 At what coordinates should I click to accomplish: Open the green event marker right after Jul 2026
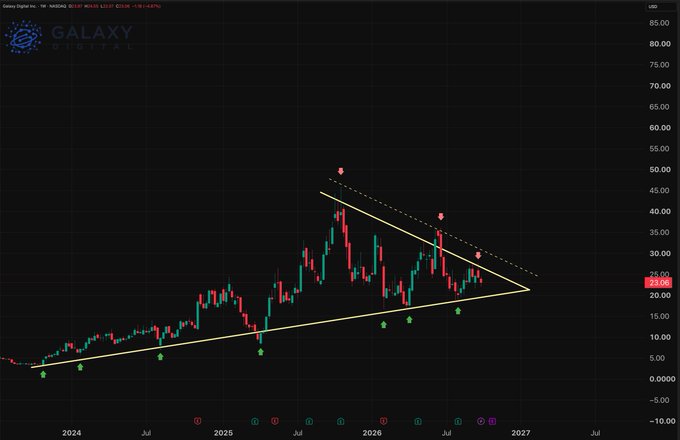458,421
